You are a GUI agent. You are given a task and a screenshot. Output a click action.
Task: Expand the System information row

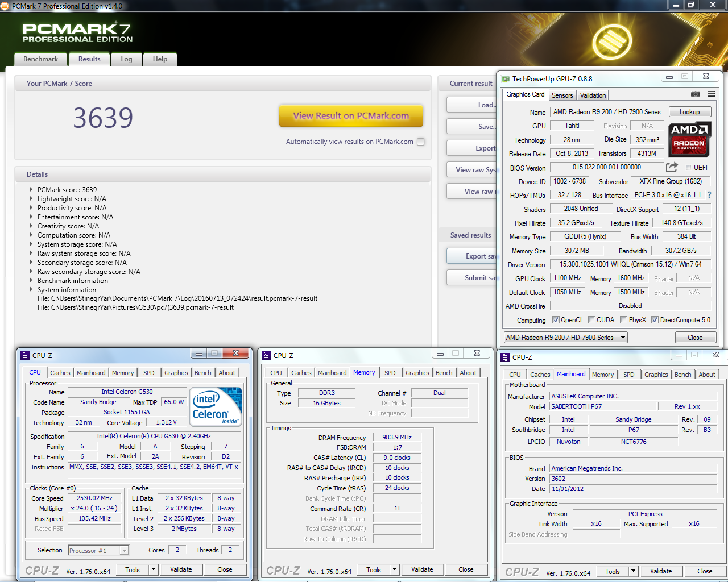[x=31, y=290]
